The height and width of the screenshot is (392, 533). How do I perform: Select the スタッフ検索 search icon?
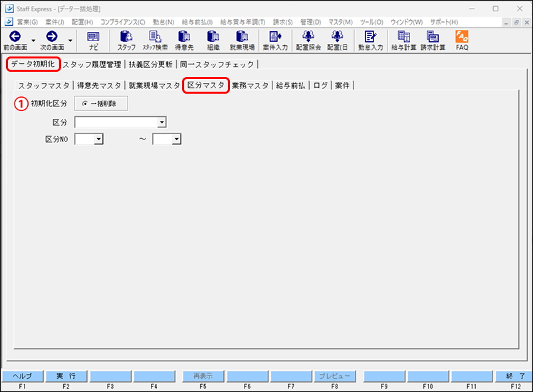coord(155,41)
